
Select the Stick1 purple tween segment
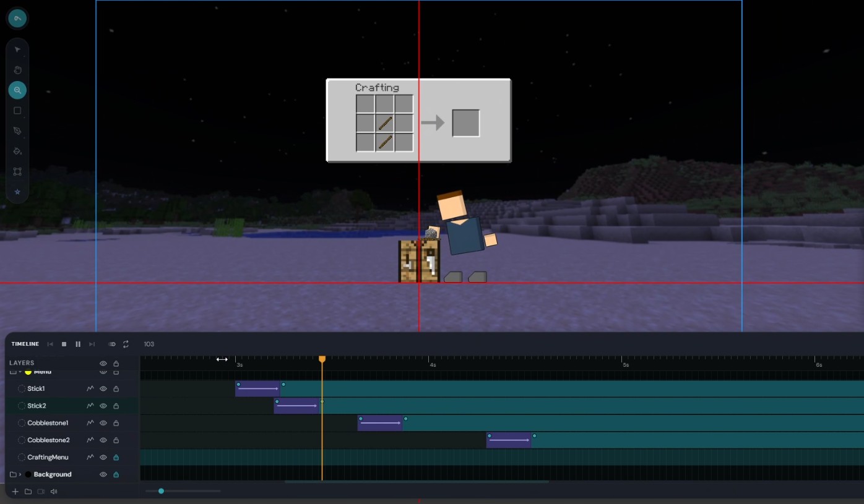pyautogui.click(x=258, y=389)
